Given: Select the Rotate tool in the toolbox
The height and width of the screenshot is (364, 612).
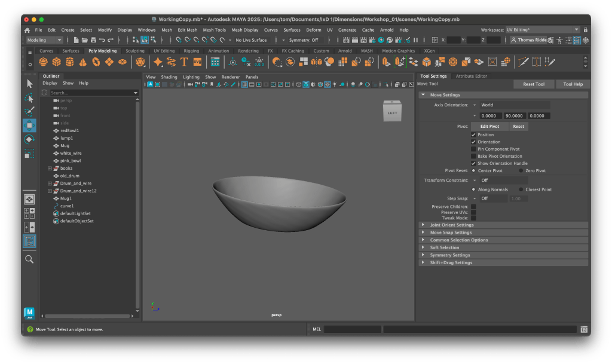Looking at the screenshot, I should pos(29,139).
